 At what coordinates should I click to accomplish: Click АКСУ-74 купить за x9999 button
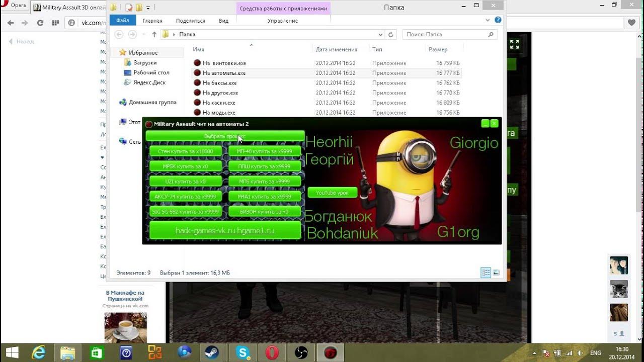tap(186, 197)
